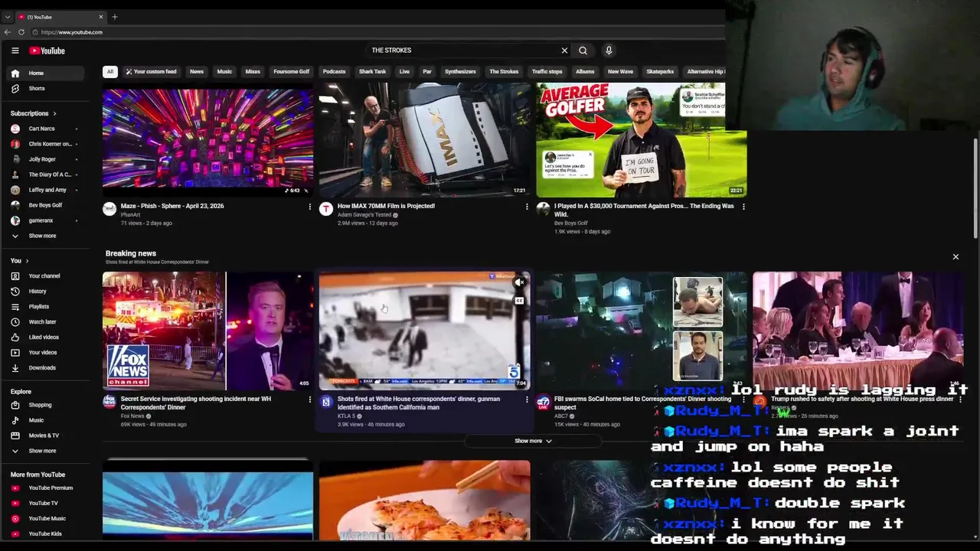Image resolution: width=980 pixels, height=551 pixels.
Task: Open options menu for $30,000 Tournament video
Action: [743, 207]
